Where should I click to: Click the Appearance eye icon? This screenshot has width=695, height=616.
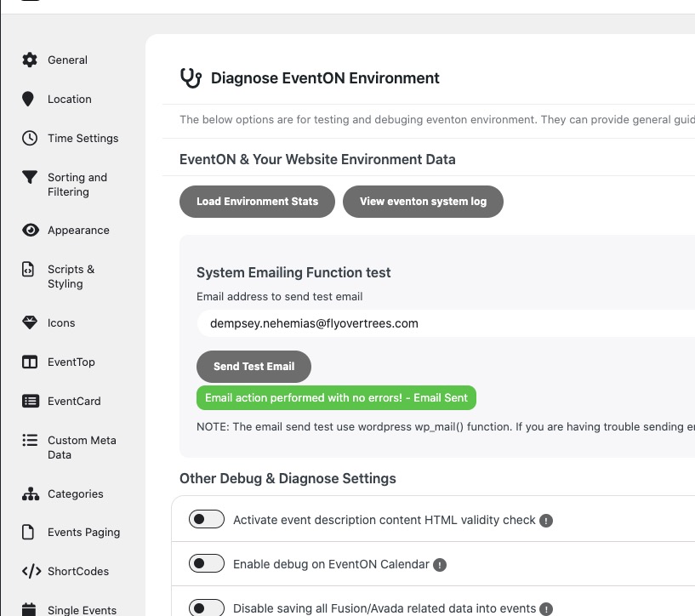(30, 230)
